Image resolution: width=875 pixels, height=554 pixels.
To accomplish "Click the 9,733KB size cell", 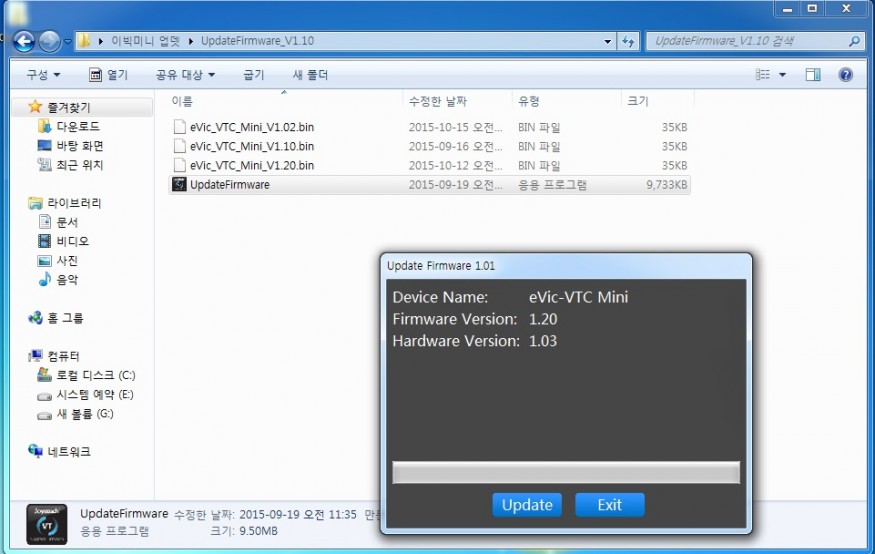I will coord(666,185).
